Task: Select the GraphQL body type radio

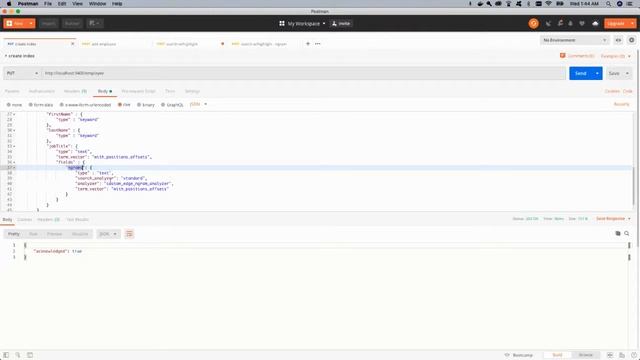Action: (163, 105)
